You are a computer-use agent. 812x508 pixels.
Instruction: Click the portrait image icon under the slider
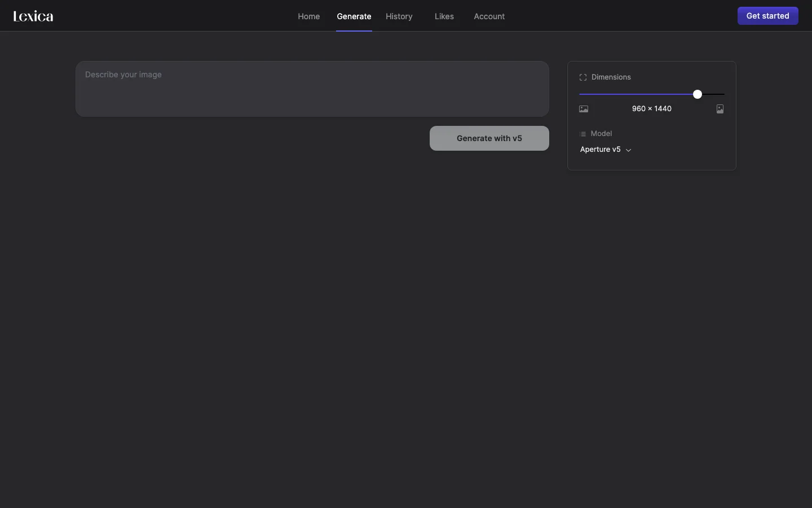click(720, 109)
